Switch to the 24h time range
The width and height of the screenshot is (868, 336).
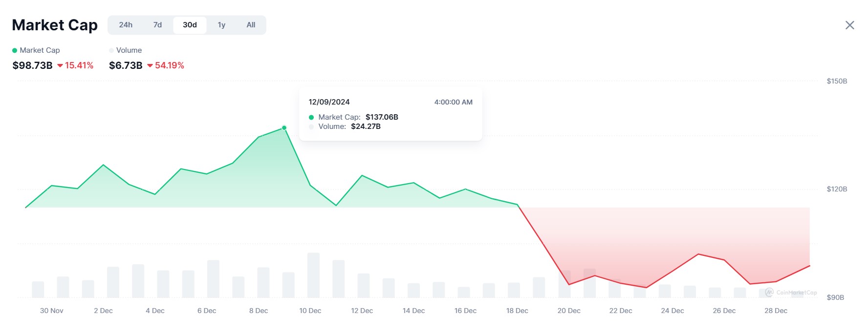(x=126, y=25)
